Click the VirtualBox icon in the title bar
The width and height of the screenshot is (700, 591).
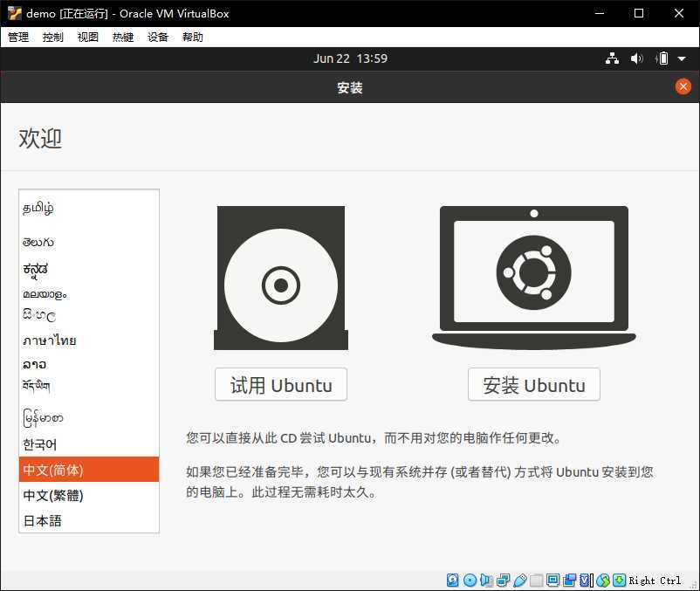point(14,13)
